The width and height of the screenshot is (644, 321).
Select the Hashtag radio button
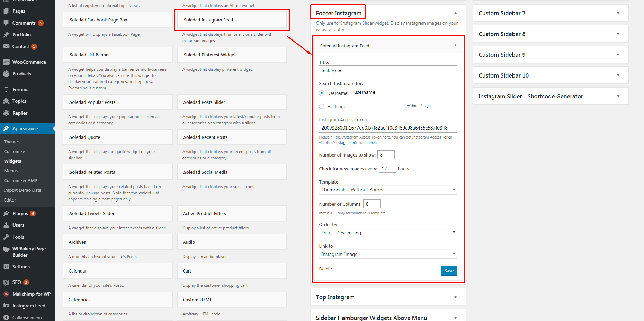click(x=322, y=106)
